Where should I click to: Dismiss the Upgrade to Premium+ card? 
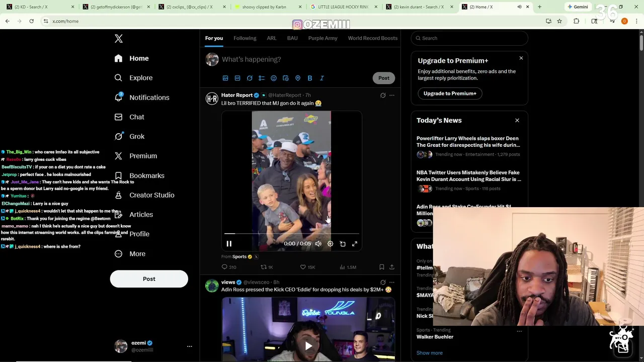(x=521, y=58)
